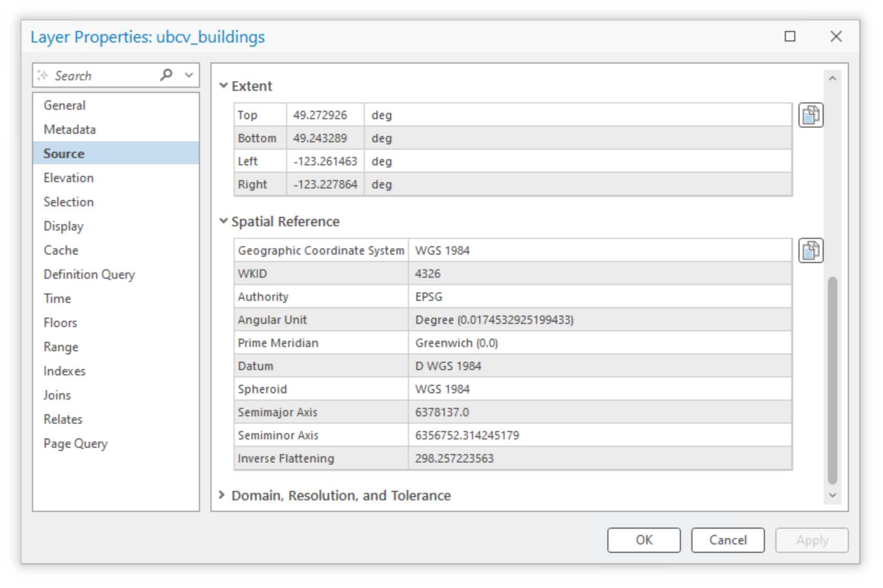
Task: Go to the Joins page
Action: point(57,395)
